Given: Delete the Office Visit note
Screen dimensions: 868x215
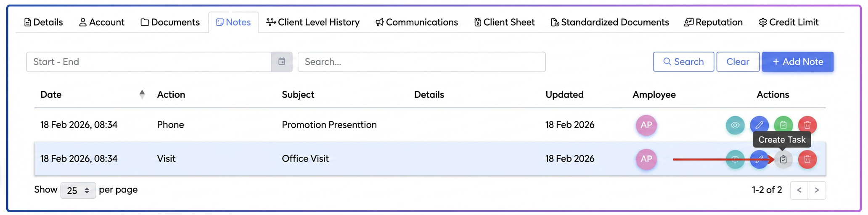Looking at the screenshot, I should tap(807, 160).
